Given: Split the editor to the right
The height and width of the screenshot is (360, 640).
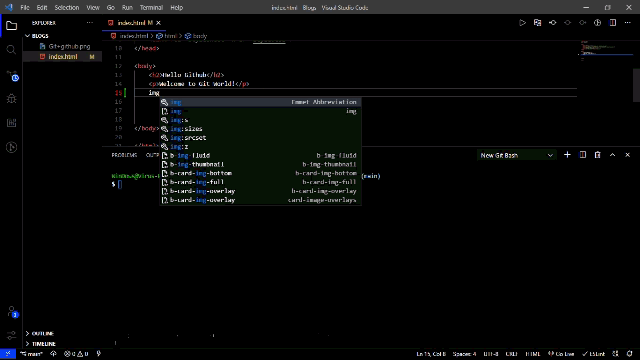Looking at the screenshot, I should [613, 23].
